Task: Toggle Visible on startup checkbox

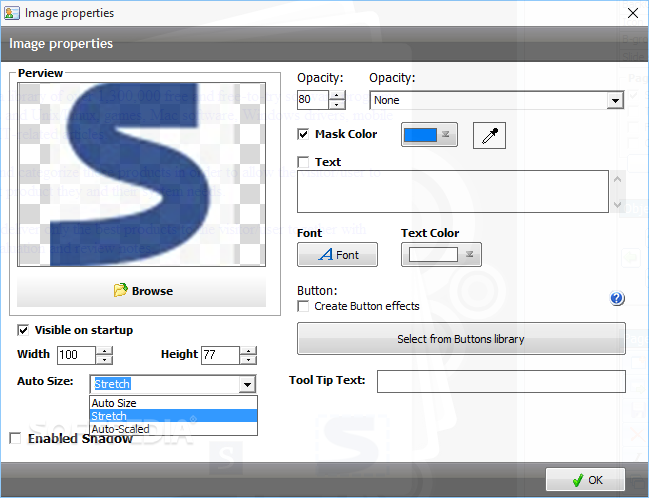Action: pyautogui.click(x=23, y=330)
